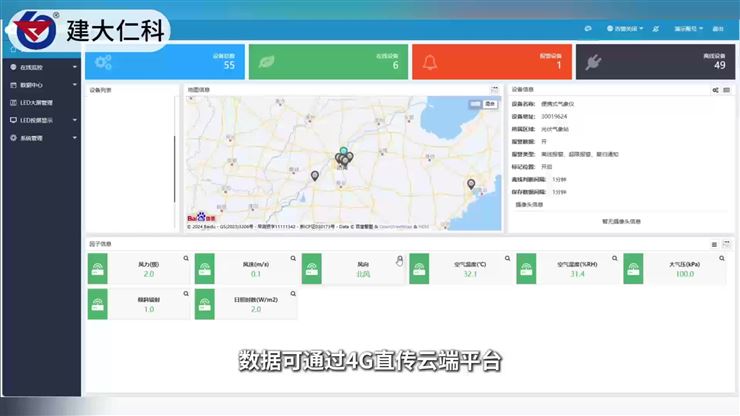The height and width of the screenshot is (416, 740).
Task: Click the map mode button beside the toggle
Action: point(490,104)
